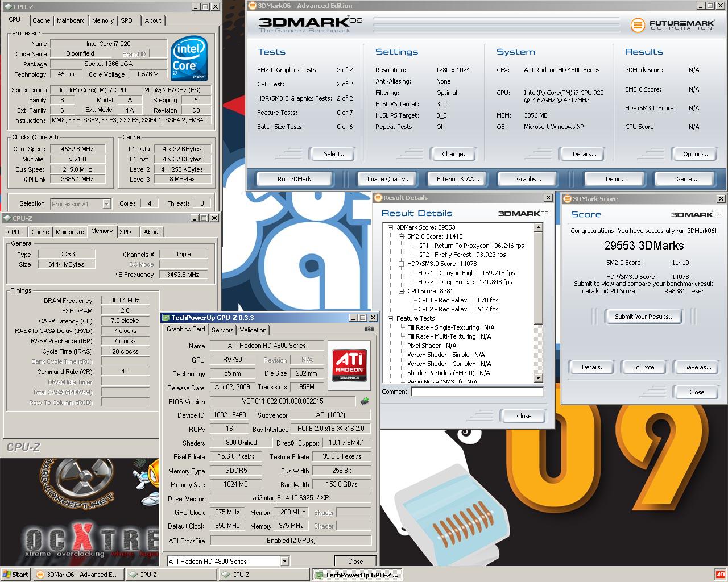Select HDR2 - Deep Freeze row

coord(465,282)
